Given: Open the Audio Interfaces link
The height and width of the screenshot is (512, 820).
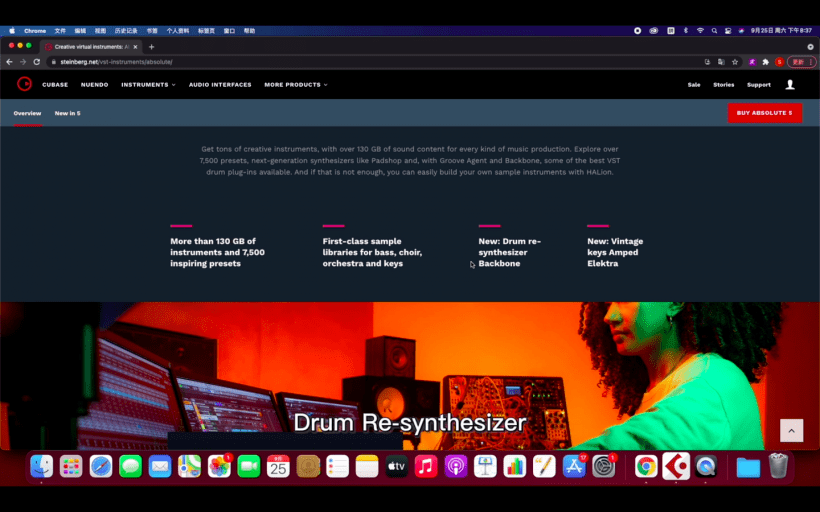Looking at the screenshot, I should (x=220, y=85).
